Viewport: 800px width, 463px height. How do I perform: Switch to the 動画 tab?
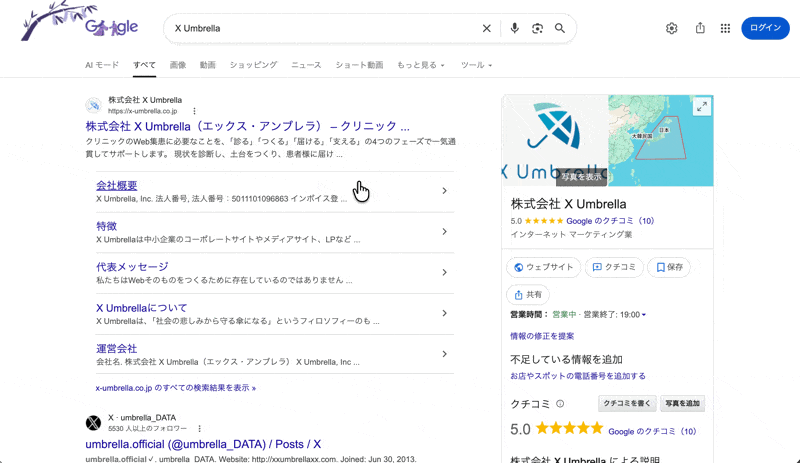tap(208, 65)
